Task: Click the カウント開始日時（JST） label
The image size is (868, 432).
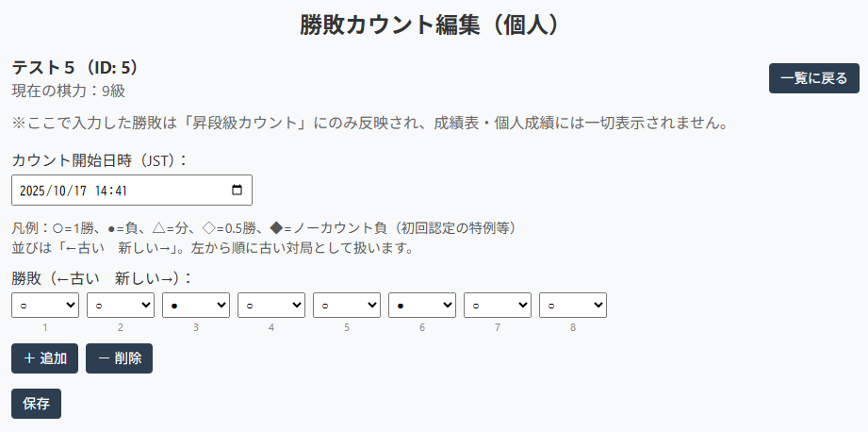Action: coord(100,159)
